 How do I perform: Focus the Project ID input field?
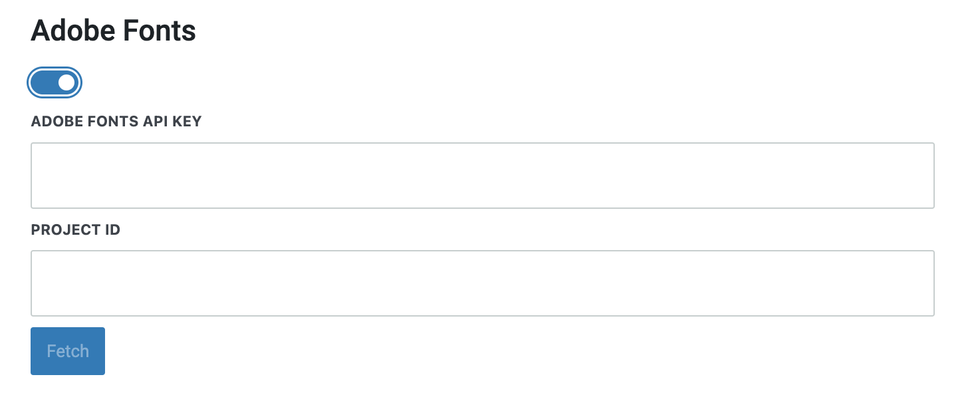coord(482,283)
